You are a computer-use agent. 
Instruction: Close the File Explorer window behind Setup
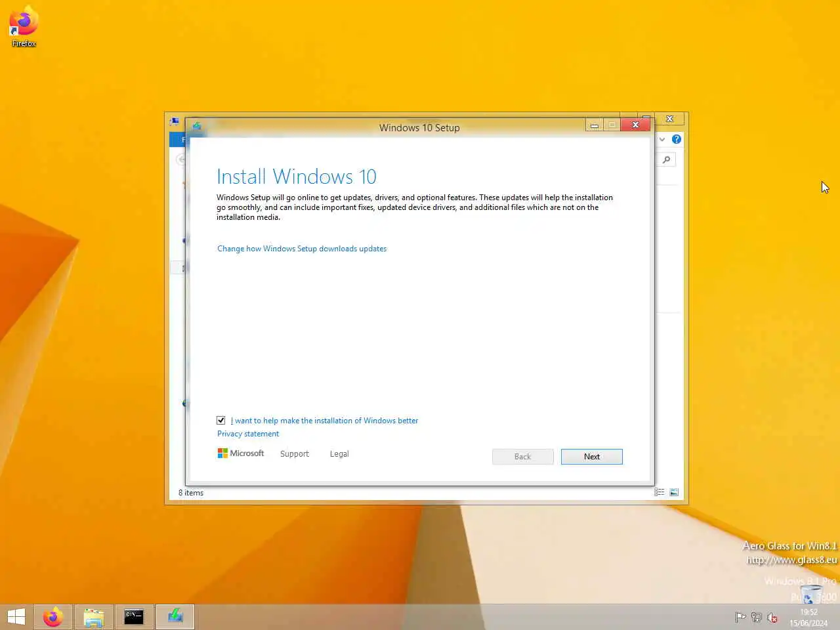(669, 119)
